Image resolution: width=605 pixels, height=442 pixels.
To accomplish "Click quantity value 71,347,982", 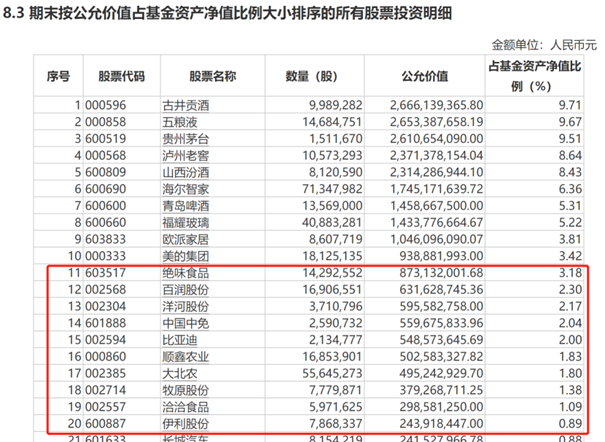I will [332, 189].
